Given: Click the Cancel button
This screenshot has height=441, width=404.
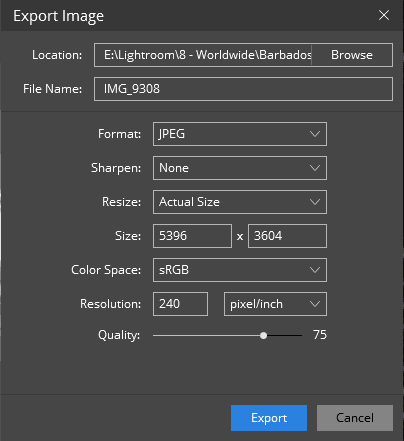Looking at the screenshot, I should (x=355, y=418).
